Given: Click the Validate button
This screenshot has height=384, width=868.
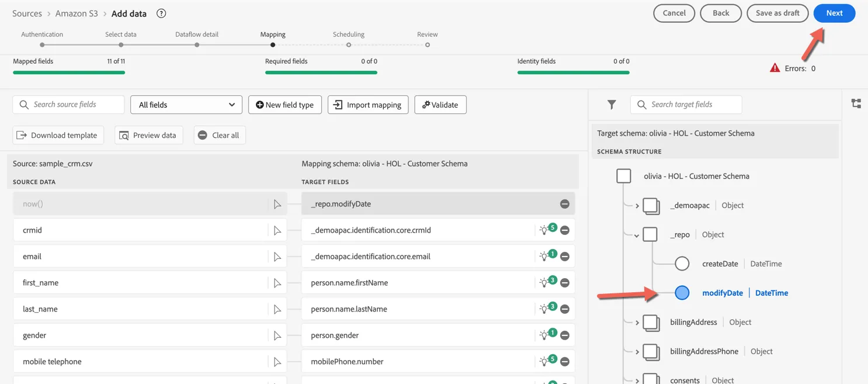Looking at the screenshot, I should click(440, 105).
